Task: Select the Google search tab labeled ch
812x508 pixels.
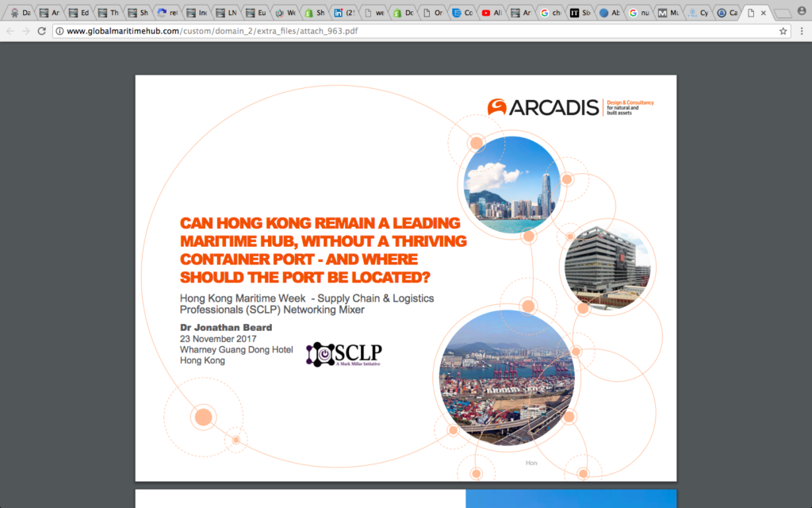Action: 549,12
